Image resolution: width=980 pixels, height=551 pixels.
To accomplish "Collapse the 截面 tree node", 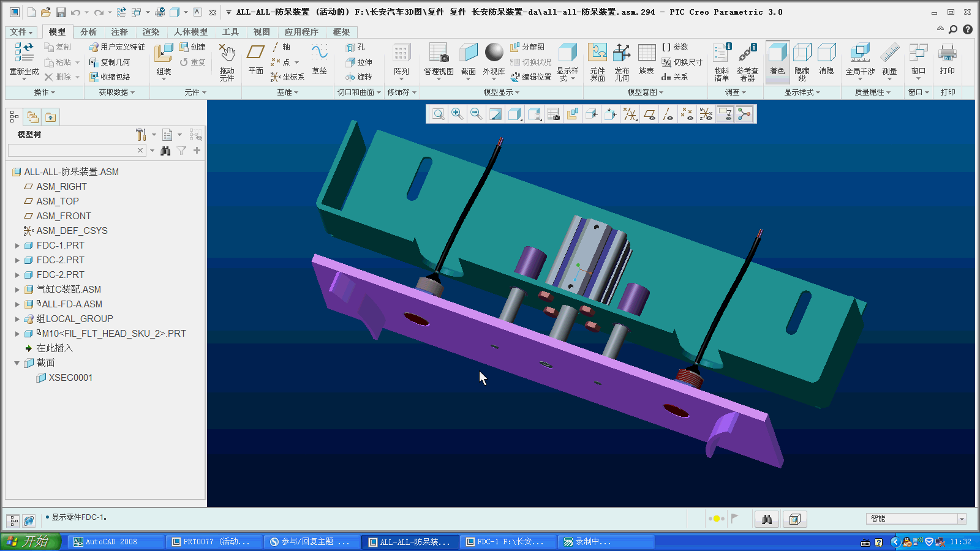I will [x=17, y=363].
